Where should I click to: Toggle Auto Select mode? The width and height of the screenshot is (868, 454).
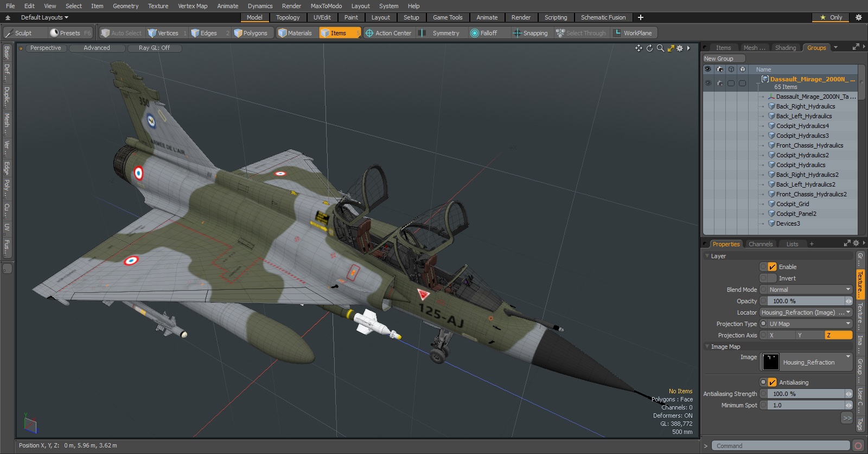pos(122,33)
